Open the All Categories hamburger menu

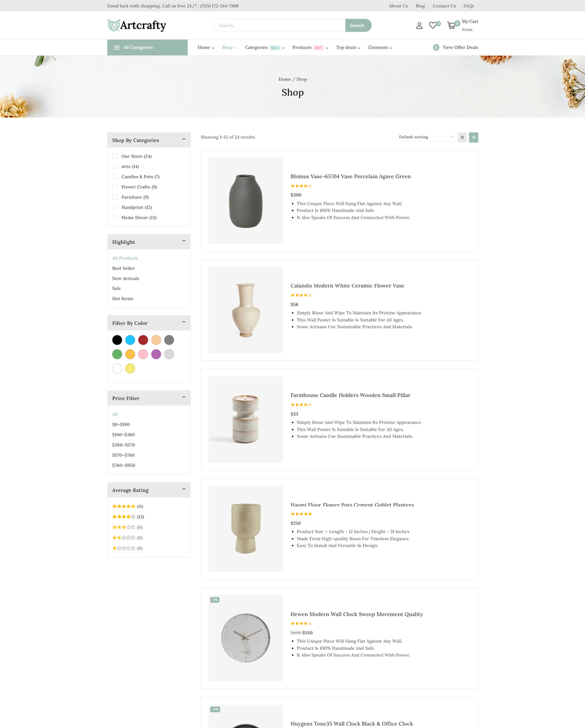tap(117, 47)
